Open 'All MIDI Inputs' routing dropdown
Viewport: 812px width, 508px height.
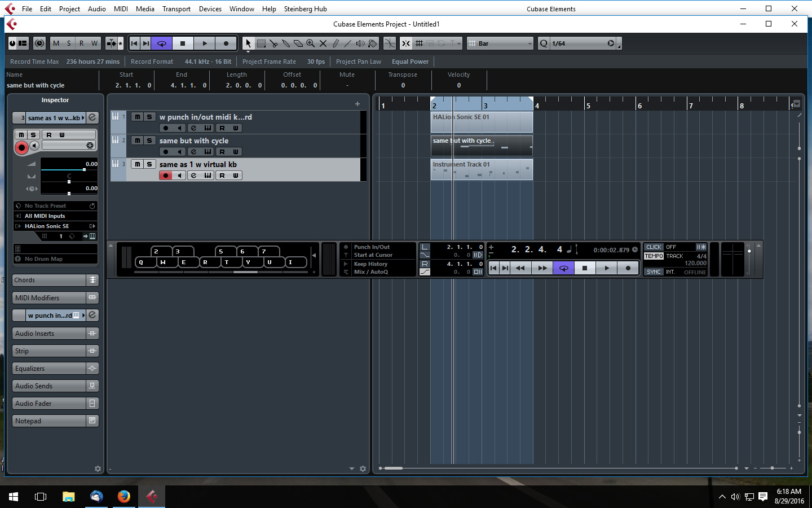click(x=55, y=216)
